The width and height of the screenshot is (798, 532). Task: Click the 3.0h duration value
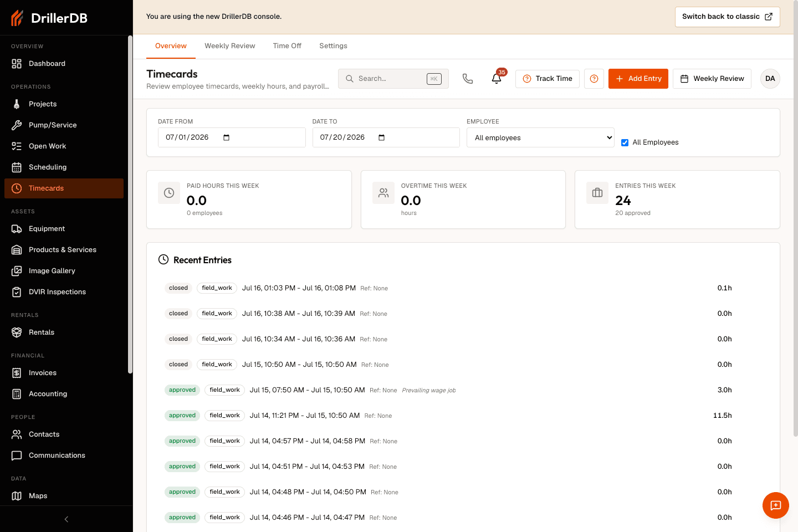point(724,390)
